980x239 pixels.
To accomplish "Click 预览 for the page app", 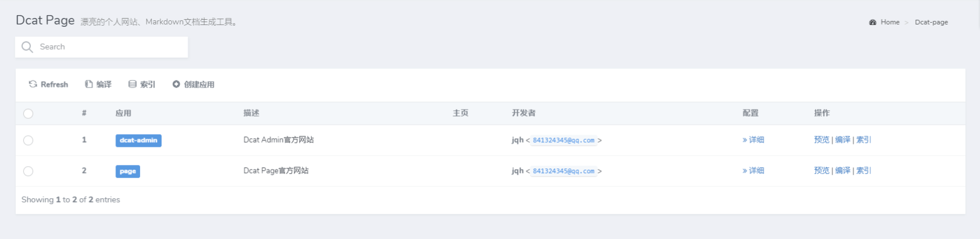I will tap(821, 171).
